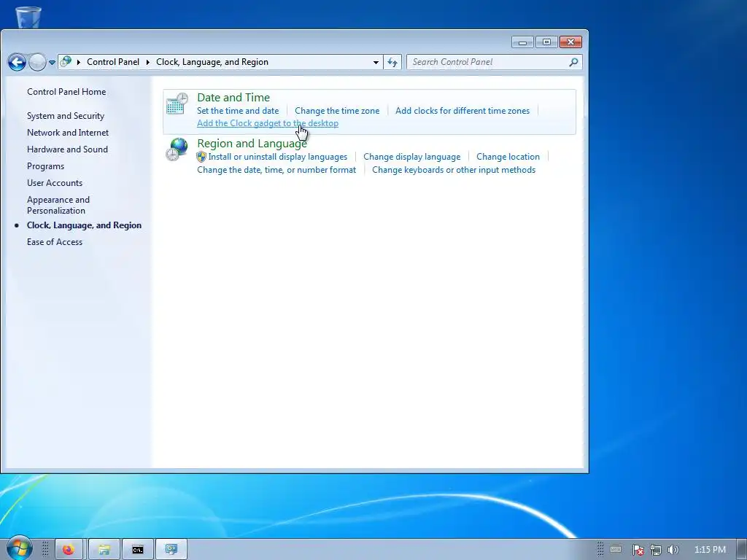Open User Accounts category
This screenshot has width=747, height=560.
54,183
